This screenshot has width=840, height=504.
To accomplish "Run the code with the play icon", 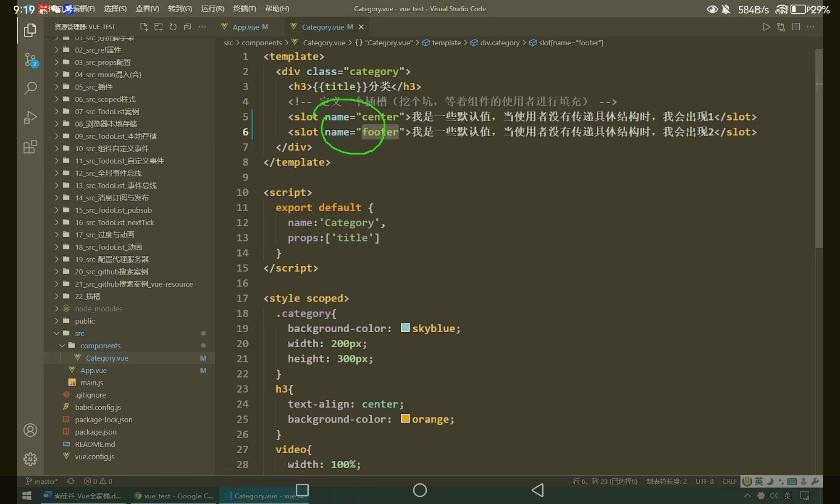I will [x=766, y=27].
